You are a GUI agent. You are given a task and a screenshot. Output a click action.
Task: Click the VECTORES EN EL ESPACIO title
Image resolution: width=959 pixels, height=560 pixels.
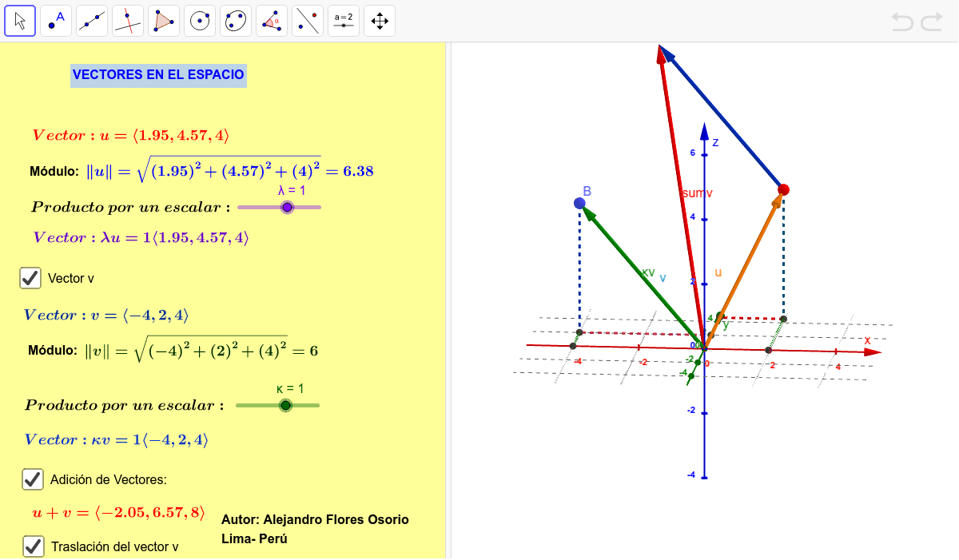tap(158, 75)
